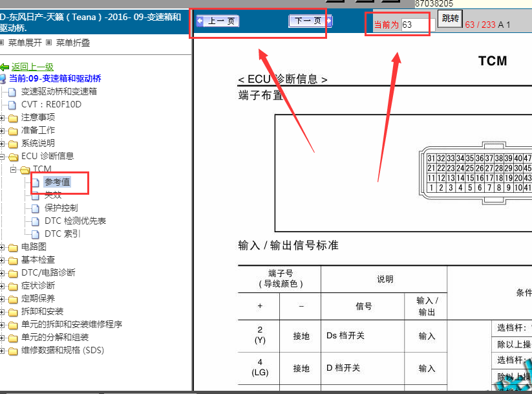Viewport: 532px width, 394px height.
Task: Click the 基本检查 folder icon
Action: [x=13, y=261]
